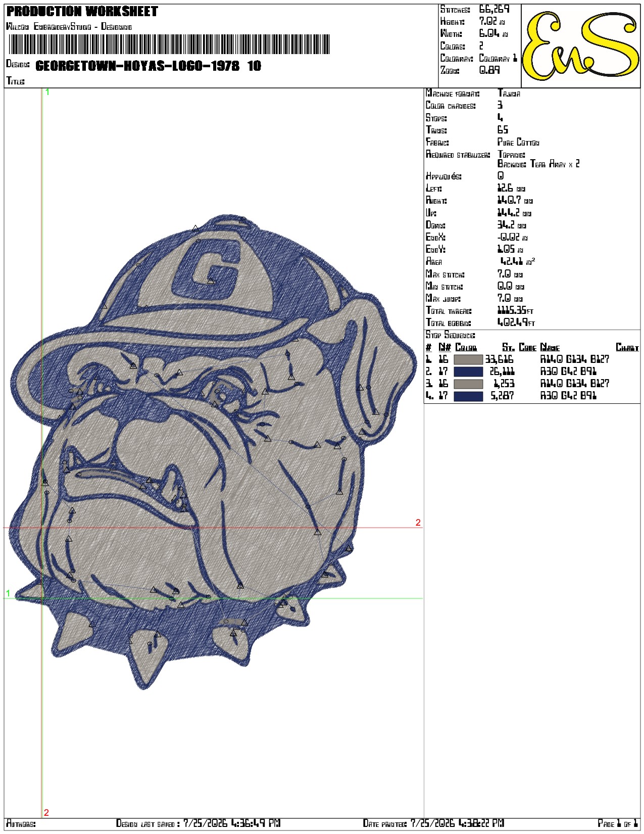Select the PRODUCTION WORKSHEET heading

(x=82, y=11)
